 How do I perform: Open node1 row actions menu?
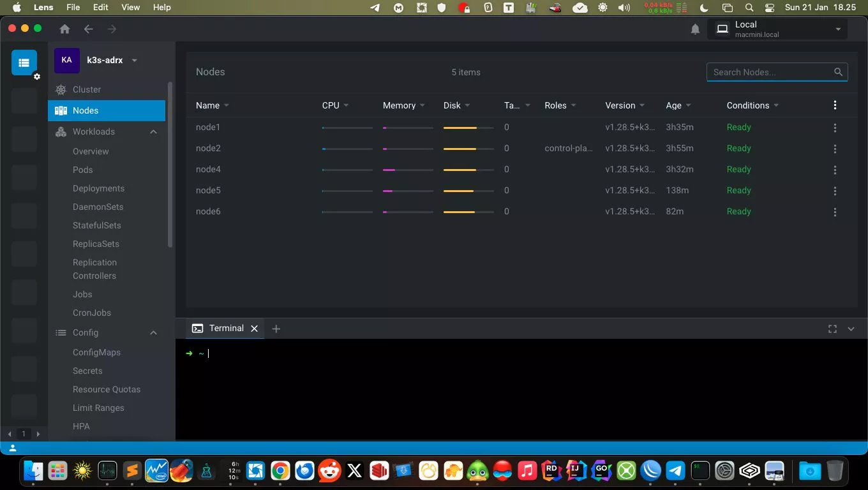(835, 128)
